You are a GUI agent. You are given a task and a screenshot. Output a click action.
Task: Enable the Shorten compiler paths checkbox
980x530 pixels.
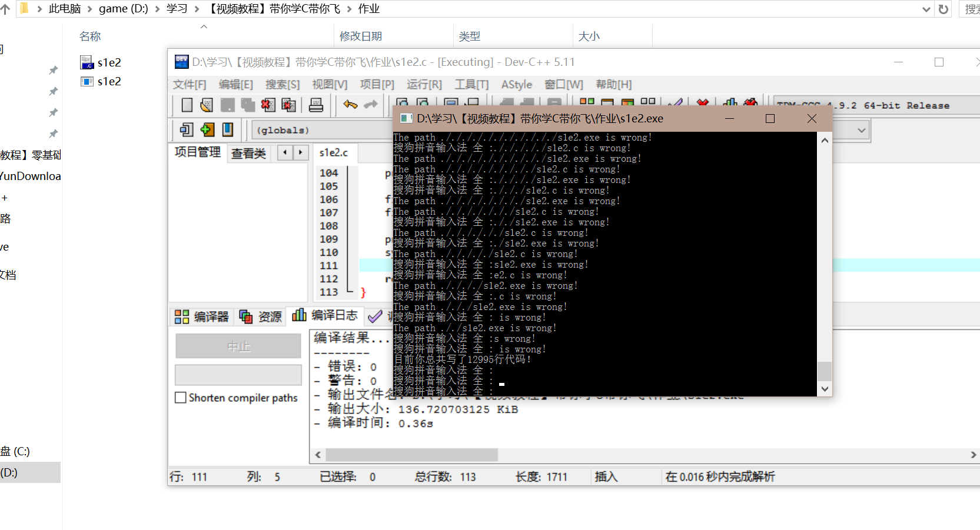click(181, 398)
